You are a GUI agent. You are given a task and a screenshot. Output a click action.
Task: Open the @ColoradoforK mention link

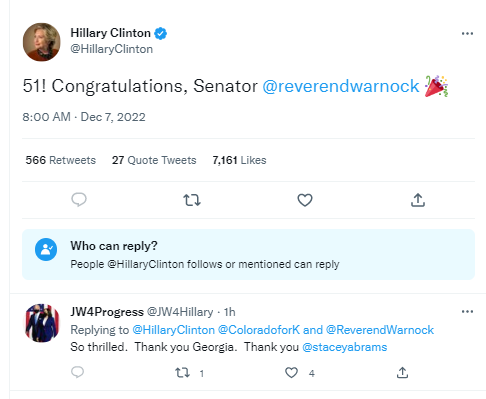click(x=259, y=330)
